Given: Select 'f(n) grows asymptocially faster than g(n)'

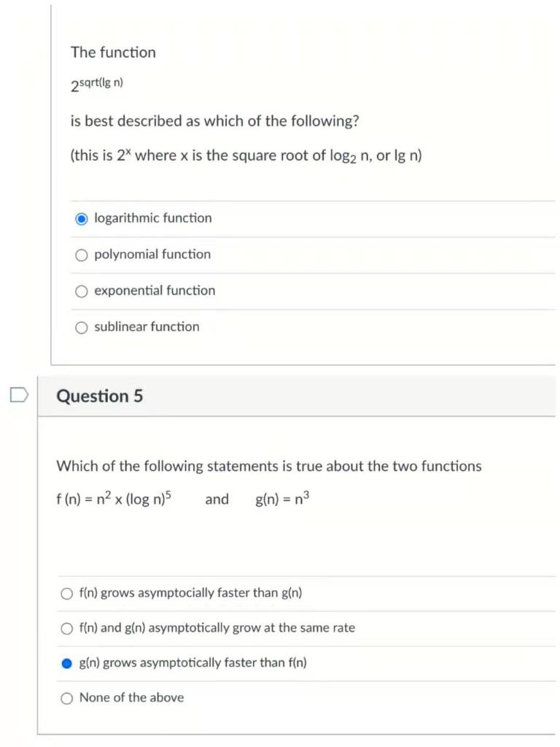Looking at the screenshot, I should click(x=66, y=593).
